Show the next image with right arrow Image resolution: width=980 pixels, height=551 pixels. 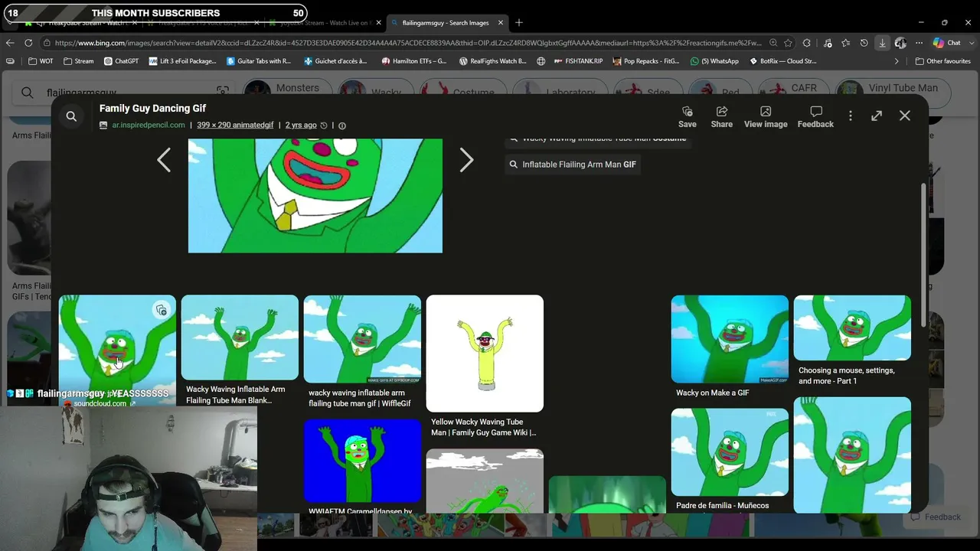click(466, 160)
